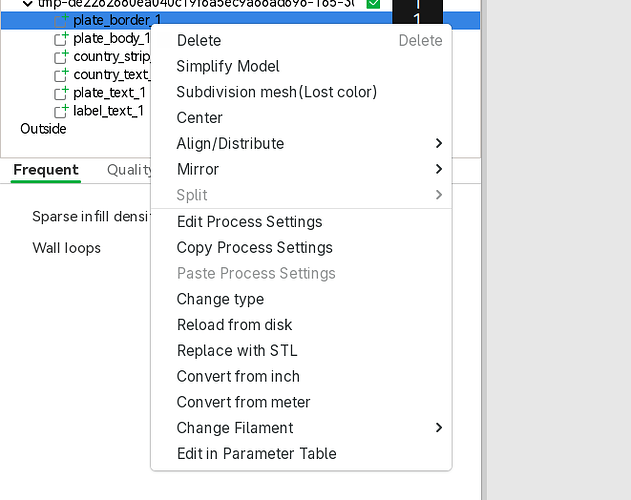Screen dimensions: 631x500
Task: Click the country_strip part icon
Action: click(62, 57)
